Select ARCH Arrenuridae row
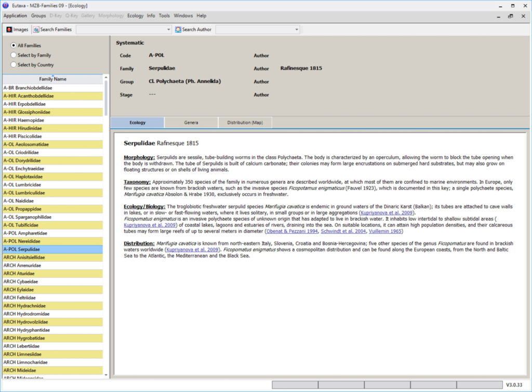The width and height of the screenshot is (532, 392). [x=52, y=265]
